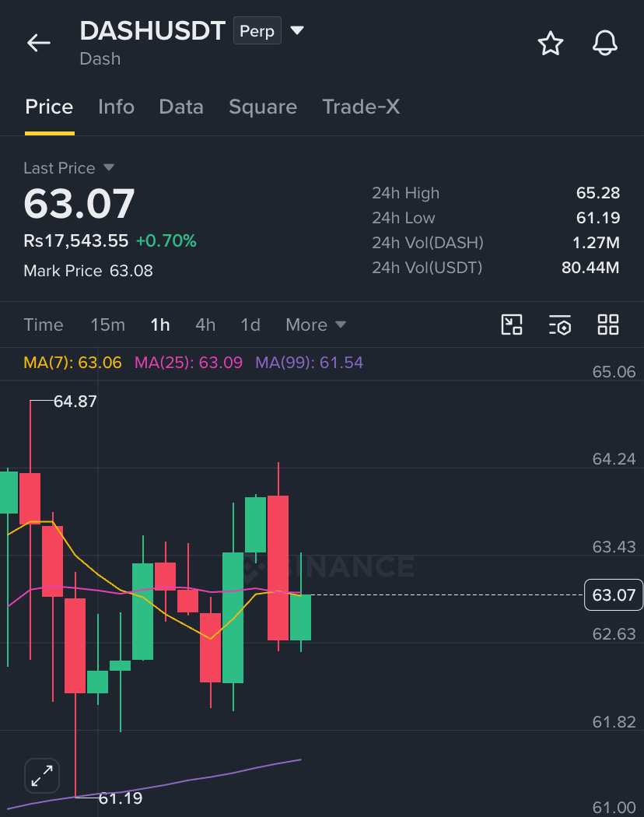
Task: Click the MA(7) indicator label
Action: [x=72, y=363]
